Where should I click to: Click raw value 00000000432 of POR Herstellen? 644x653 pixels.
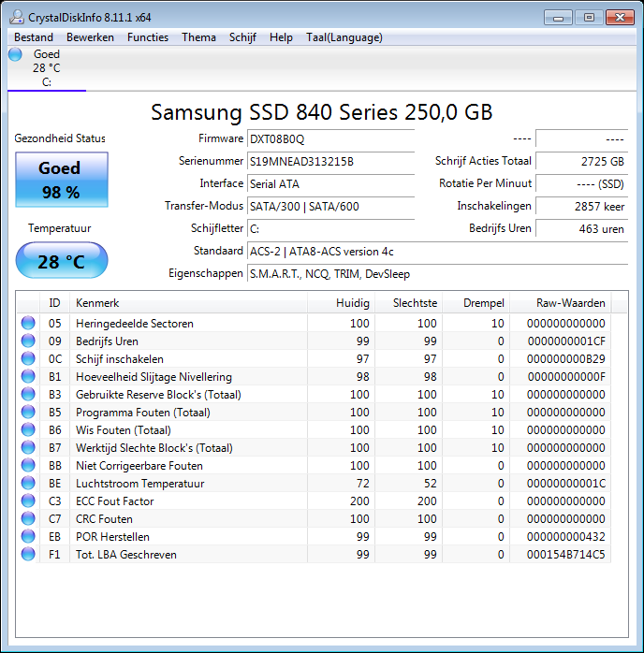[566, 537]
